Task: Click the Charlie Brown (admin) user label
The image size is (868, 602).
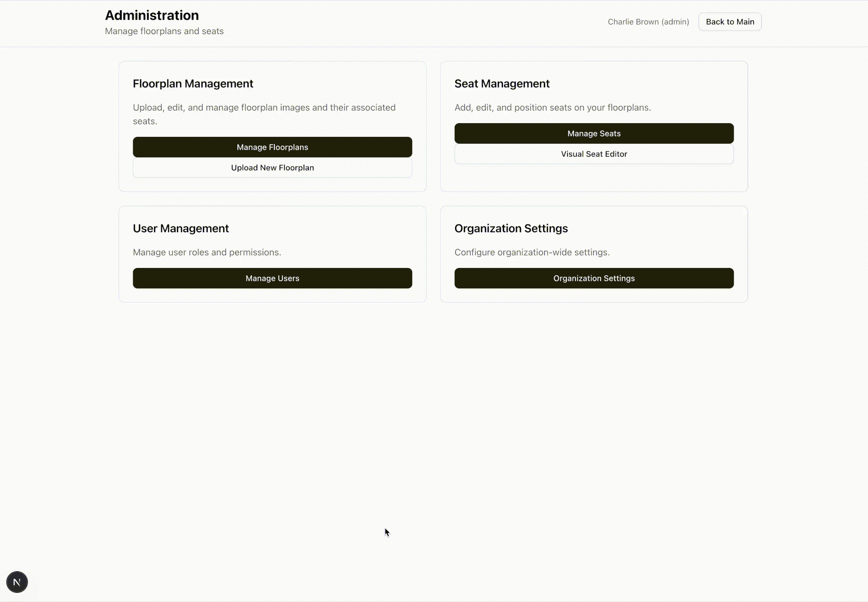Action: click(x=648, y=22)
